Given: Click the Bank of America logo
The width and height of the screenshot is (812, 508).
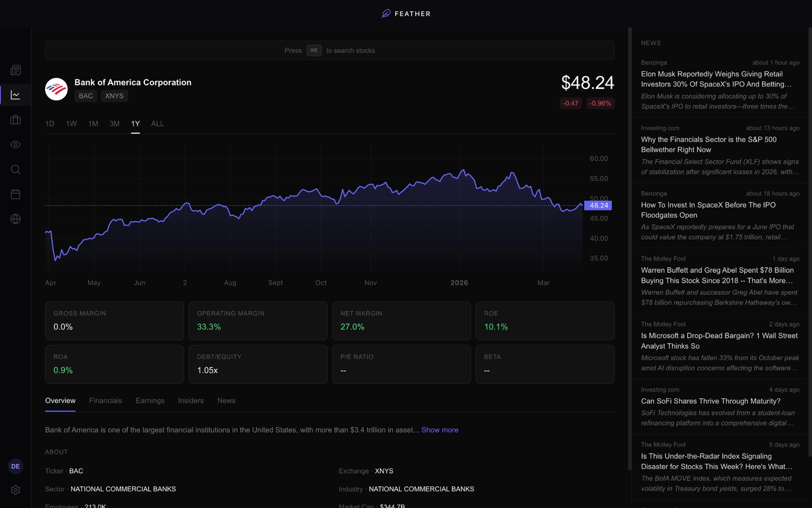Looking at the screenshot, I should (x=56, y=89).
